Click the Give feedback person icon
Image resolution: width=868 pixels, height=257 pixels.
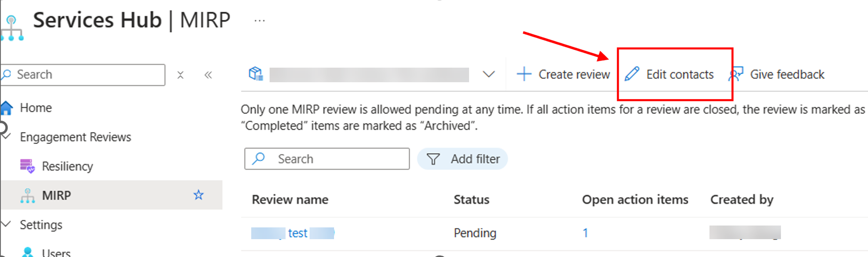click(736, 74)
